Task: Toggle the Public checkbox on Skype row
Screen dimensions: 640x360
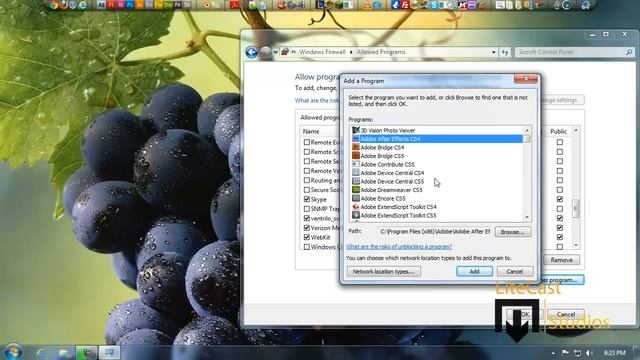Action: click(560, 199)
